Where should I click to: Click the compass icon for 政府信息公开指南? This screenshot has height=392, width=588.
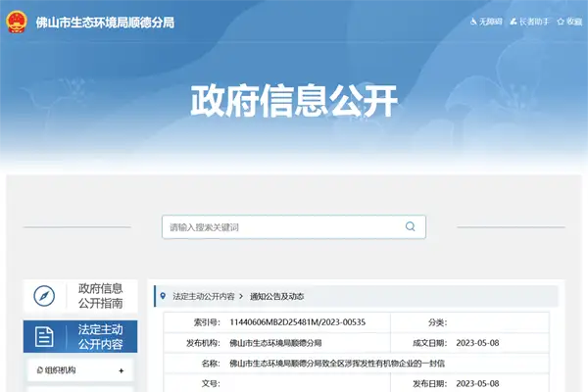(x=44, y=296)
